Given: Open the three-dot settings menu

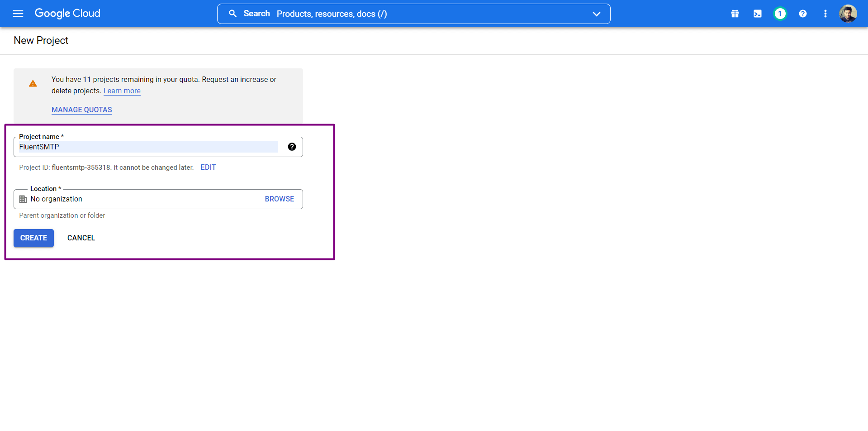Looking at the screenshot, I should click(x=825, y=14).
